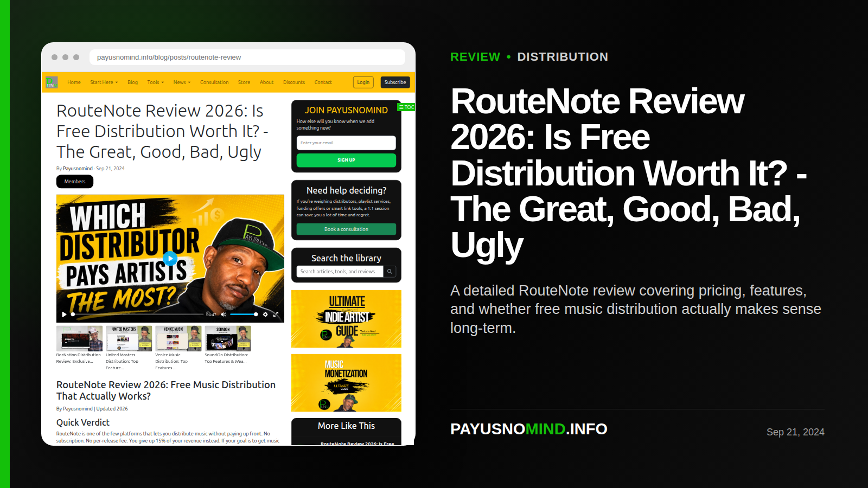868x488 pixels.
Task: Click the Subscribe button
Action: [x=395, y=82]
